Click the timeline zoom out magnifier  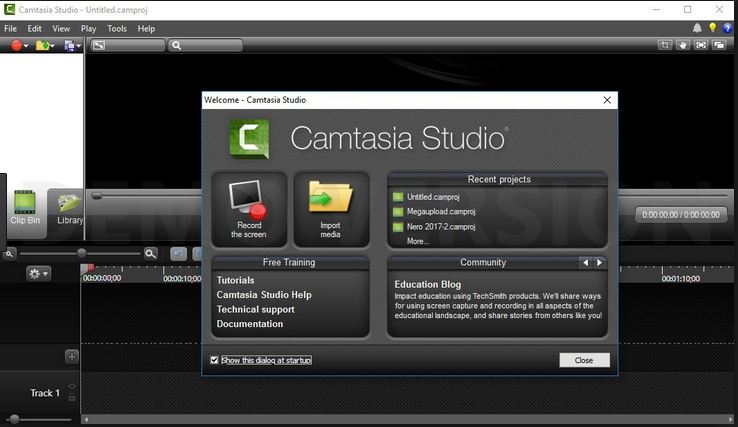tap(9, 254)
